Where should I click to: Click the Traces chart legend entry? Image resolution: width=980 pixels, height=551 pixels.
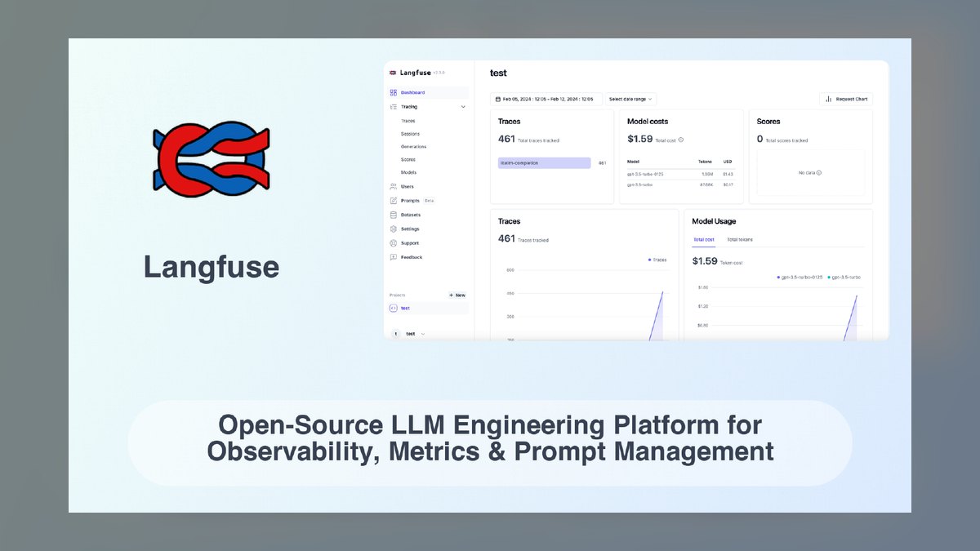[657, 260]
